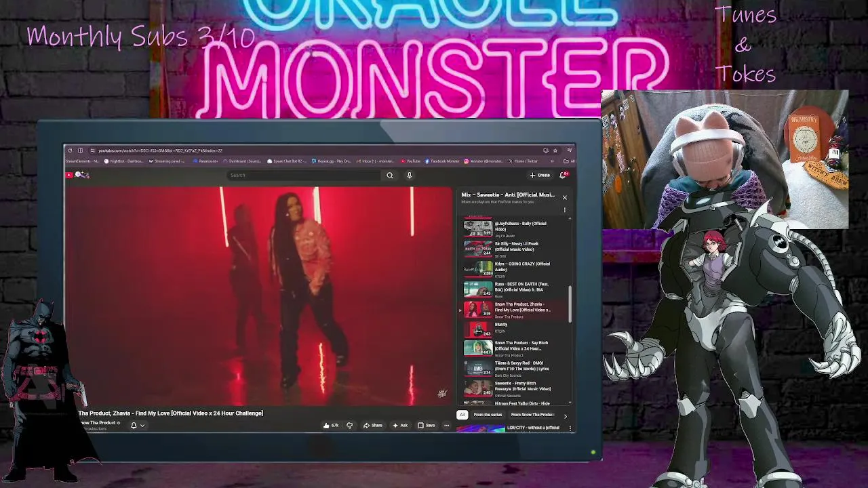Viewport: 868px width, 488px height.
Task: Click the playlist panel scrollbar
Action: point(570,304)
